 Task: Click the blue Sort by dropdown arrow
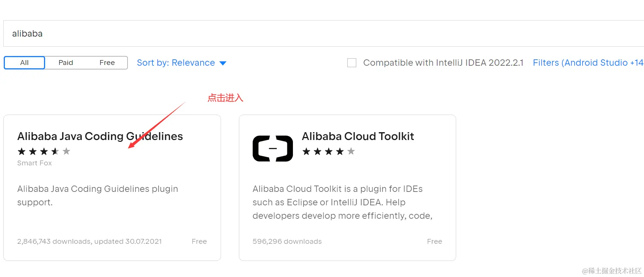pos(223,63)
